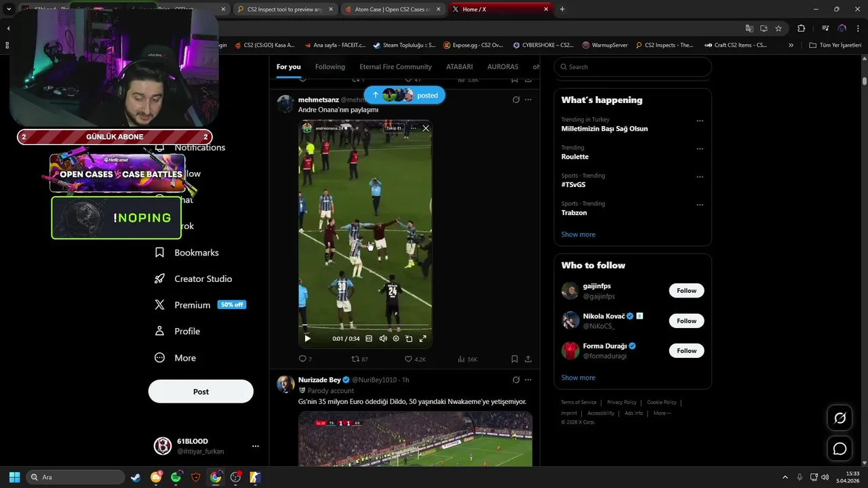The width and height of the screenshot is (868, 488).
Task: Follow Nikola Kovač
Action: coord(686,321)
